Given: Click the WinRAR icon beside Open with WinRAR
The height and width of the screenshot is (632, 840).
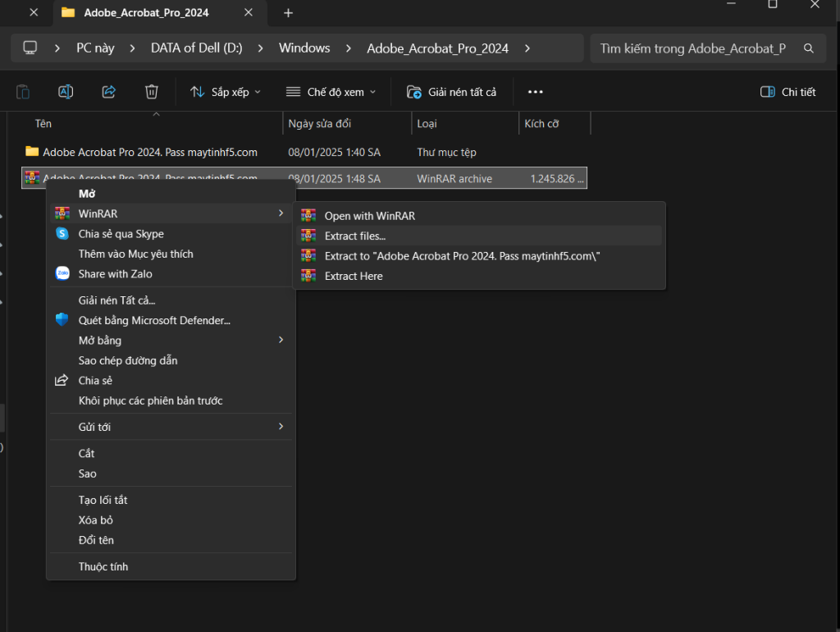Looking at the screenshot, I should 308,216.
